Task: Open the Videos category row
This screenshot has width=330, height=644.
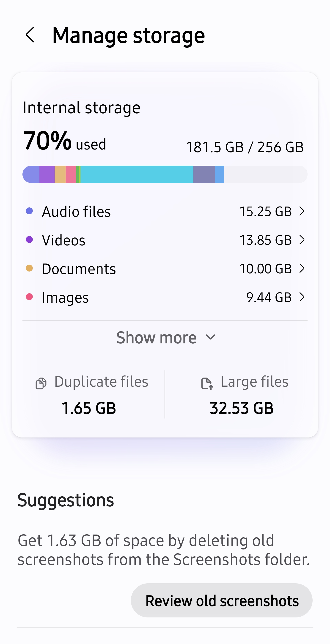Action: point(165,240)
